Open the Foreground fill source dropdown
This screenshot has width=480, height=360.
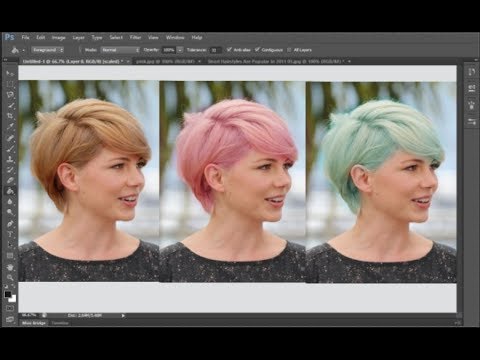(x=47, y=50)
